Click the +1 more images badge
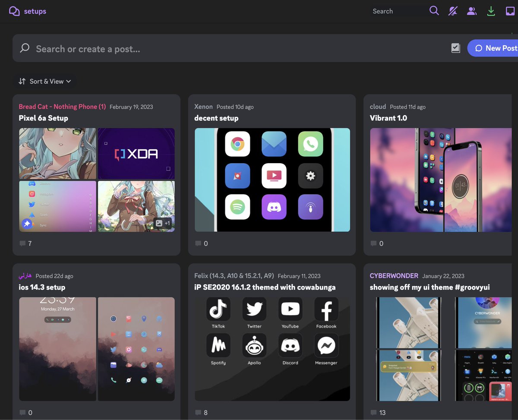The image size is (518, 420). (x=163, y=223)
